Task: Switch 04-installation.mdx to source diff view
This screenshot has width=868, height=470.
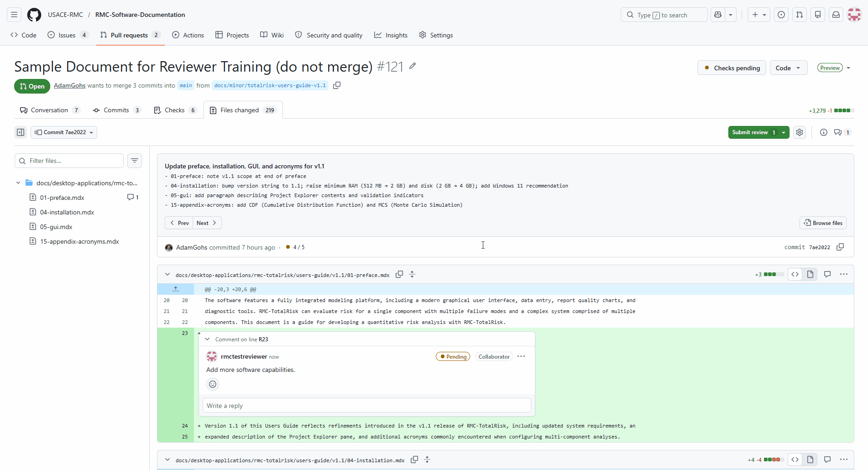Action: (x=795, y=460)
